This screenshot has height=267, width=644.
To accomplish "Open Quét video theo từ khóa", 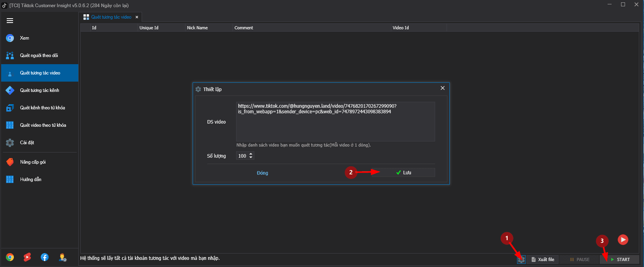I will tap(40, 125).
